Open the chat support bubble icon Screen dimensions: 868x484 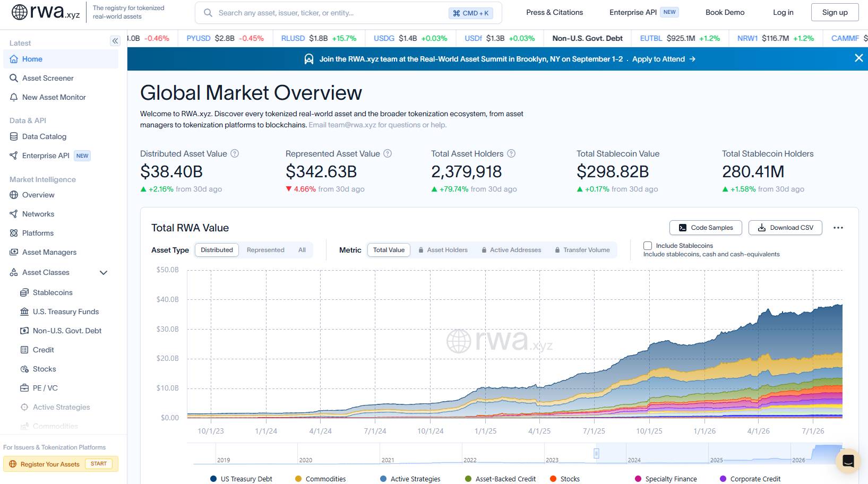click(x=848, y=461)
